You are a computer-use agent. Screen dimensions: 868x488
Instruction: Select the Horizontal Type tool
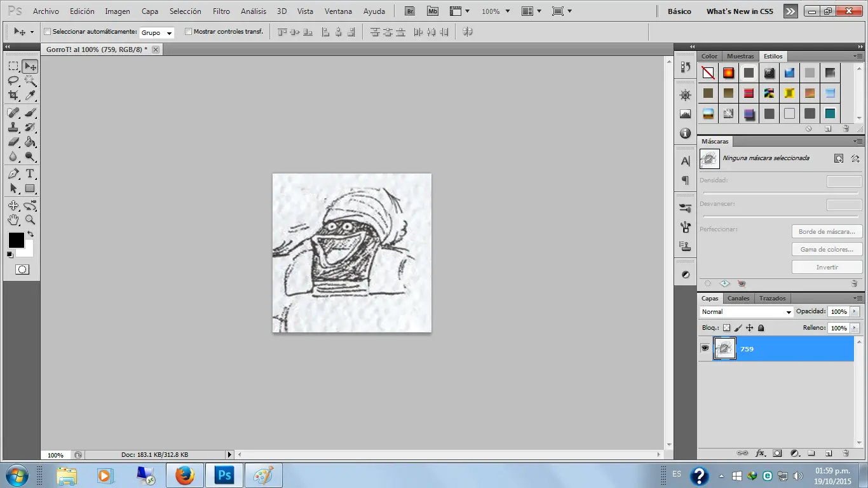click(30, 173)
